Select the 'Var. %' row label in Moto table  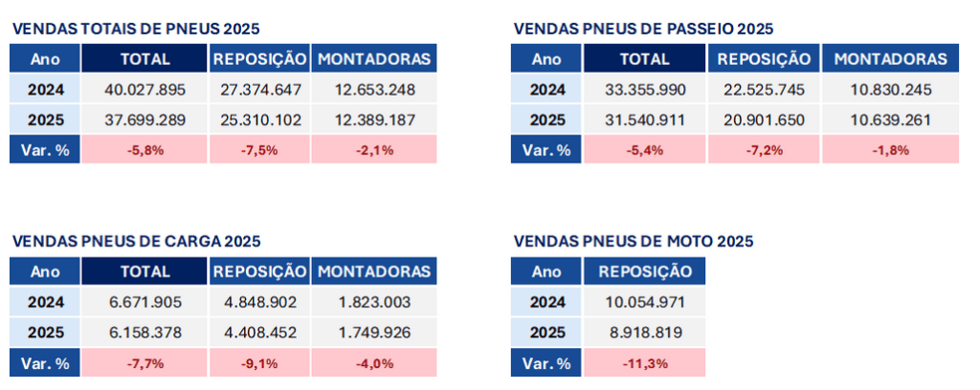546,362
